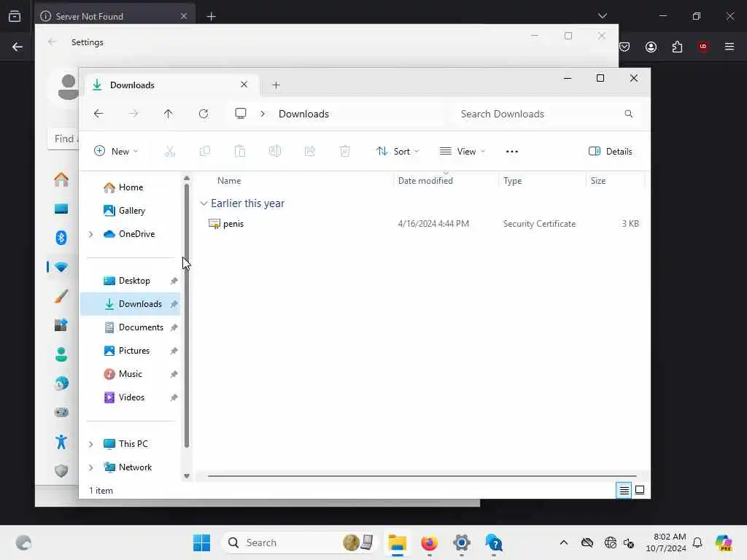The height and width of the screenshot is (560, 747).
Task: Open the View dropdown menu
Action: (x=462, y=152)
